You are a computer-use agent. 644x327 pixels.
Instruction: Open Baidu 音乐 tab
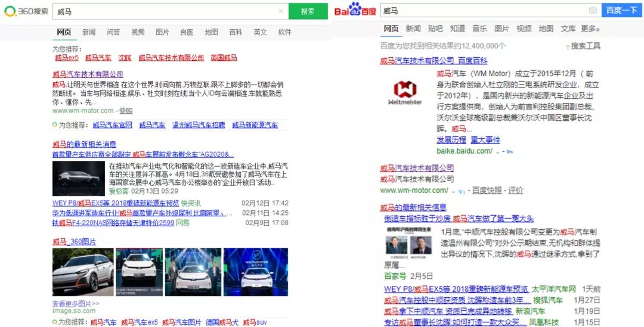tap(479, 29)
